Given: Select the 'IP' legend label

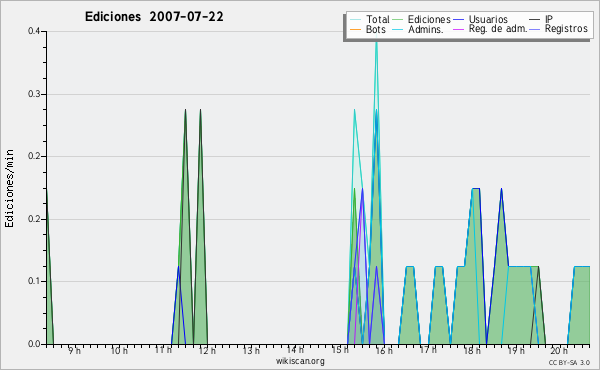Looking at the screenshot, I should pos(549,19).
